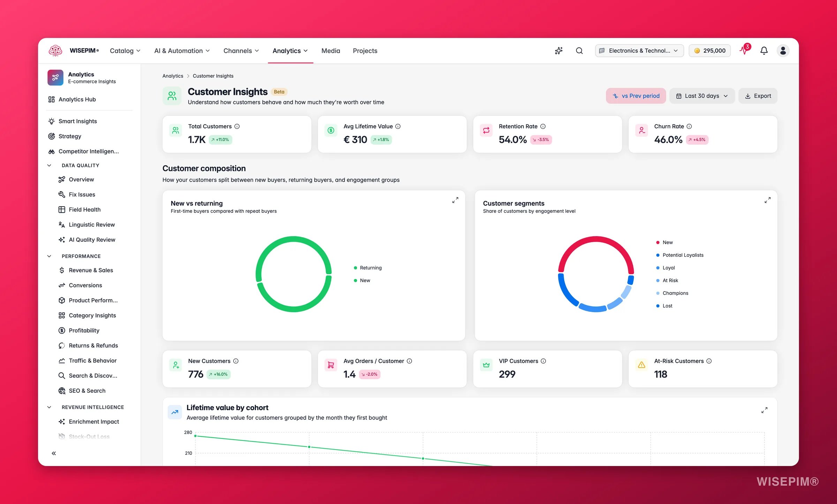The height and width of the screenshot is (504, 837).
Task: Click the WISEPIM brain logo
Action: [55, 51]
